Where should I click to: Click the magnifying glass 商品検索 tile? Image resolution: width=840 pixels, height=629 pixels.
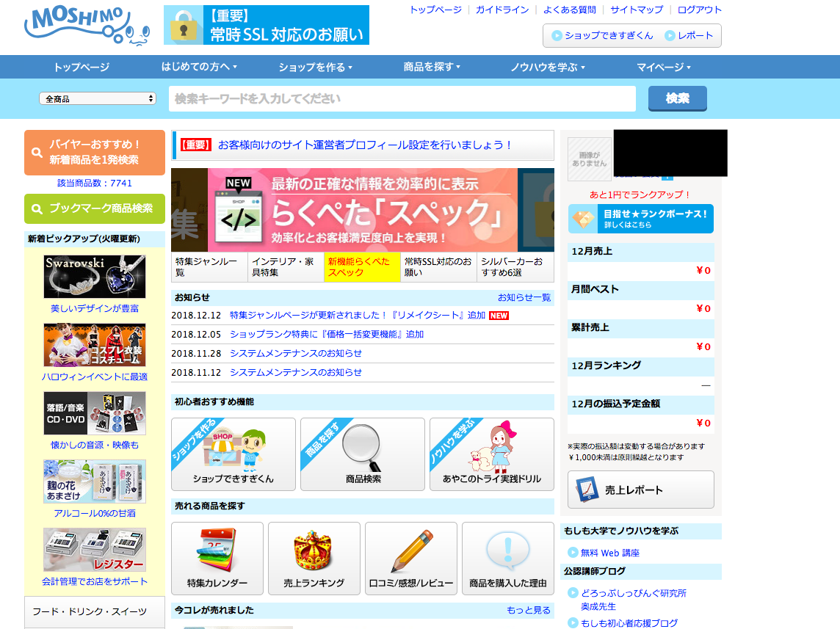point(362,454)
